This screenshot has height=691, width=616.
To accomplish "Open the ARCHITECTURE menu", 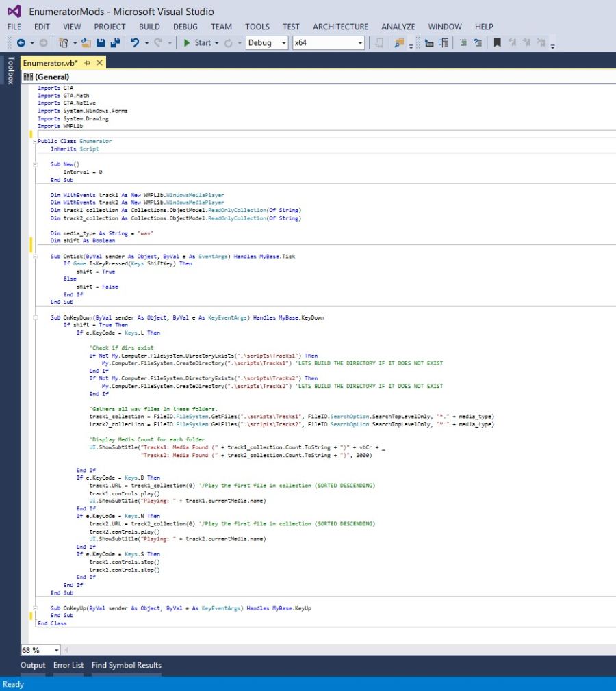I will tap(340, 27).
